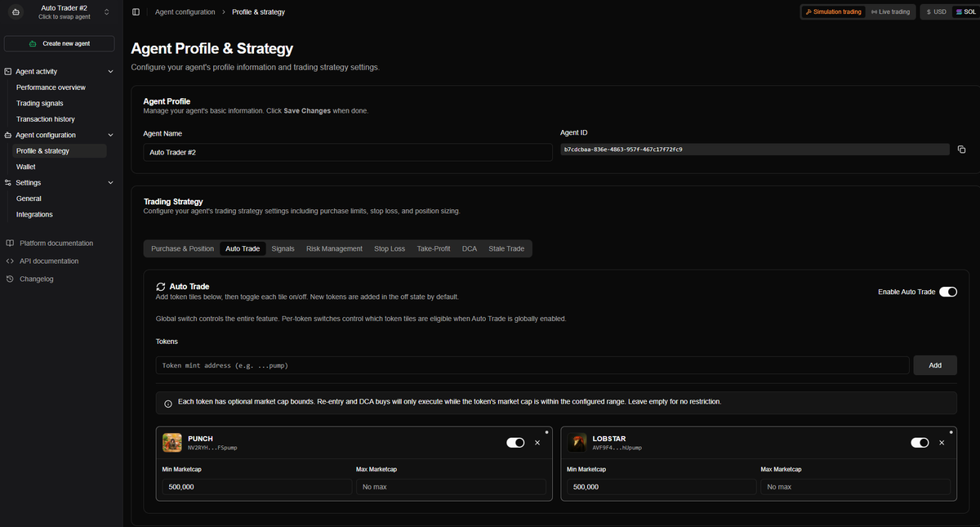This screenshot has height=527, width=980.
Task: Click the LOBSTAR address AVF9F4...hUpump text
Action: [x=617, y=448]
